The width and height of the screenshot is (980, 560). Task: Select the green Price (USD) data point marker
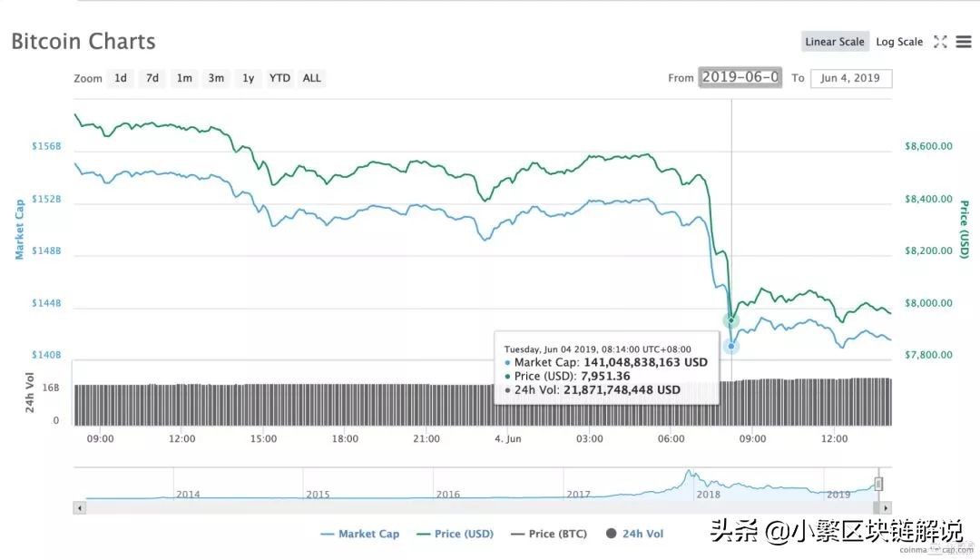click(x=730, y=319)
